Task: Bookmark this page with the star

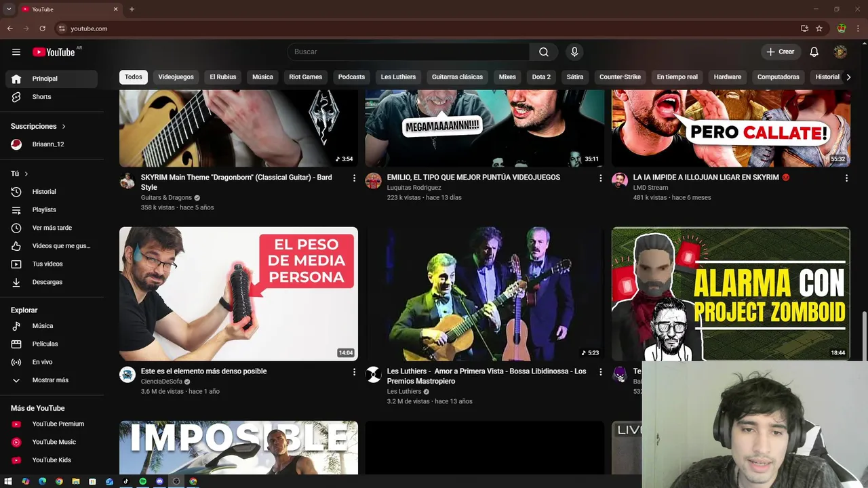Action: click(819, 28)
